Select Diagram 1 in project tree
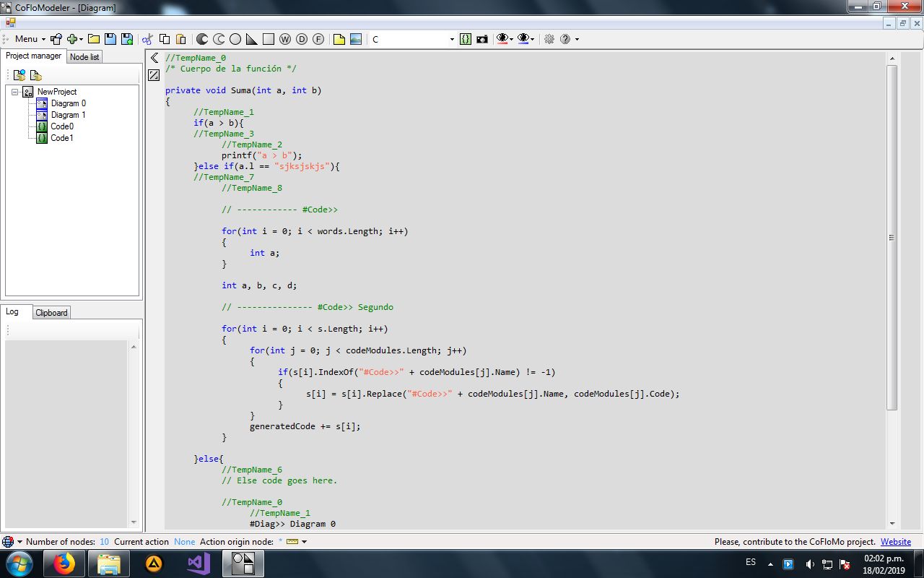924x578 pixels. coord(68,115)
